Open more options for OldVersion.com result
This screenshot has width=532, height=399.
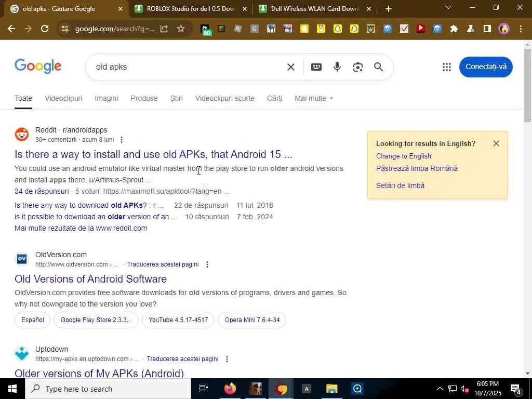point(207,264)
